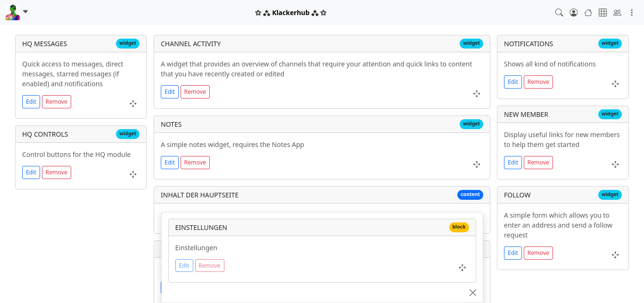This screenshot has width=644, height=303.
Task: Open the connections people icon
Action: point(617,13)
